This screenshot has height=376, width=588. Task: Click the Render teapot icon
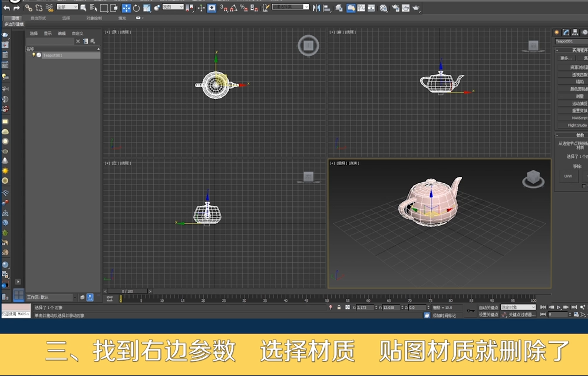pyautogui.click(x=416, y=8)
